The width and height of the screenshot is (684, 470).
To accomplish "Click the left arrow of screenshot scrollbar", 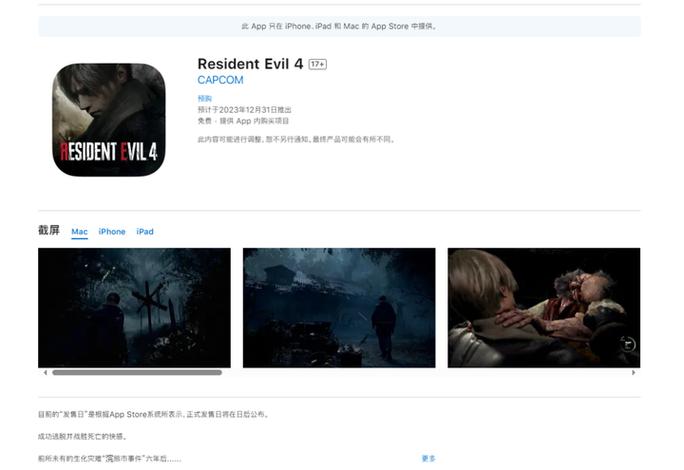I will pyautogui.click(x=45, y=373).
